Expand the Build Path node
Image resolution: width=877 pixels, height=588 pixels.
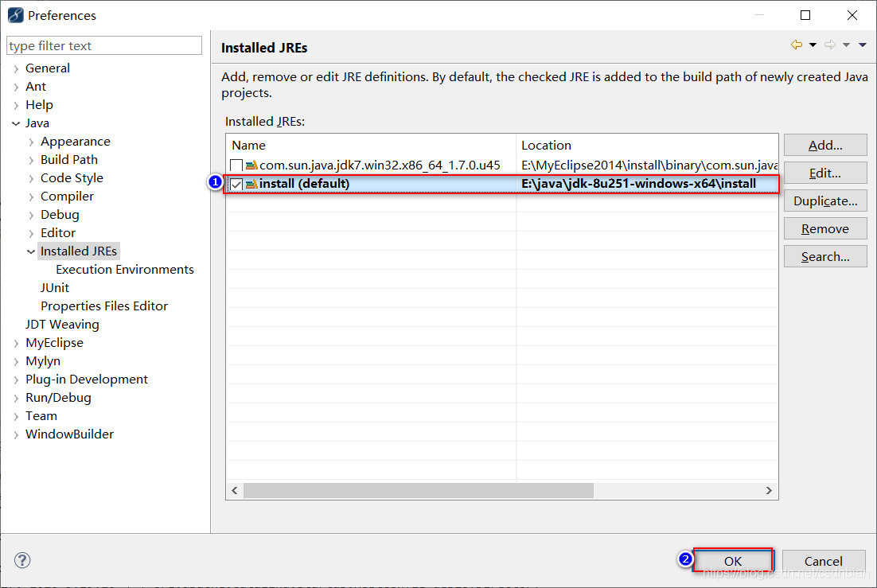(31, 161)
